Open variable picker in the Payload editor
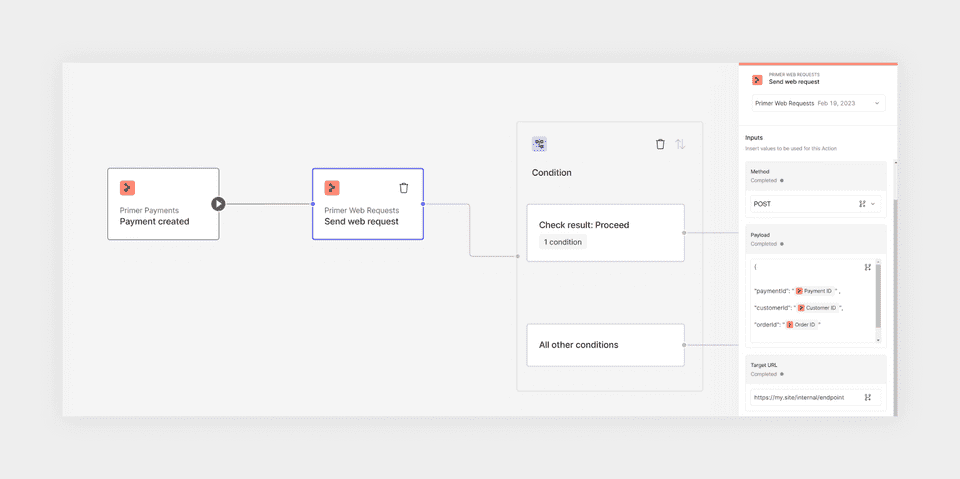 [868, 267]
